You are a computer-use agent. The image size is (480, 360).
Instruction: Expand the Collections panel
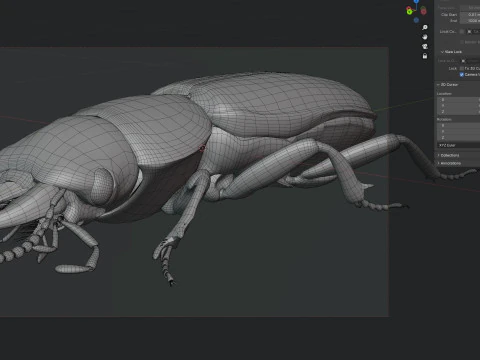coord(438,156)
